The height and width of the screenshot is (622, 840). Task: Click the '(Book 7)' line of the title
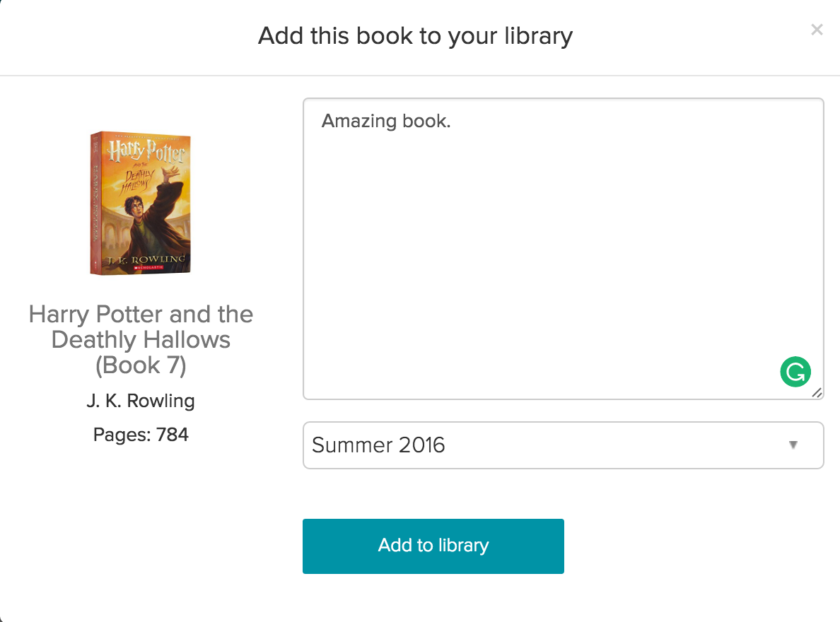[141, 365]
